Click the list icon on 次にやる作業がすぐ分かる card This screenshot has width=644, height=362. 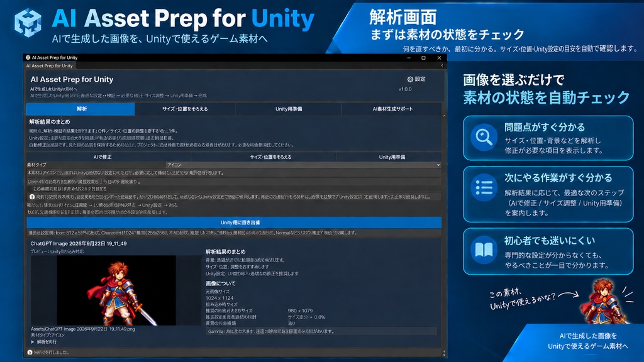click(484, 188)
